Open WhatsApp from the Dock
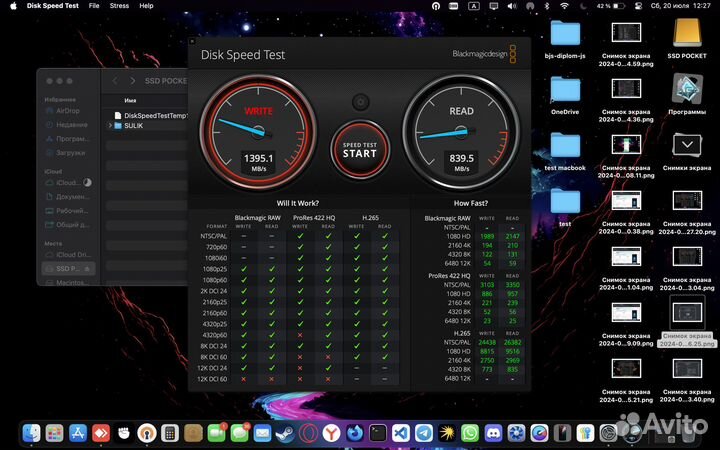 470,433
